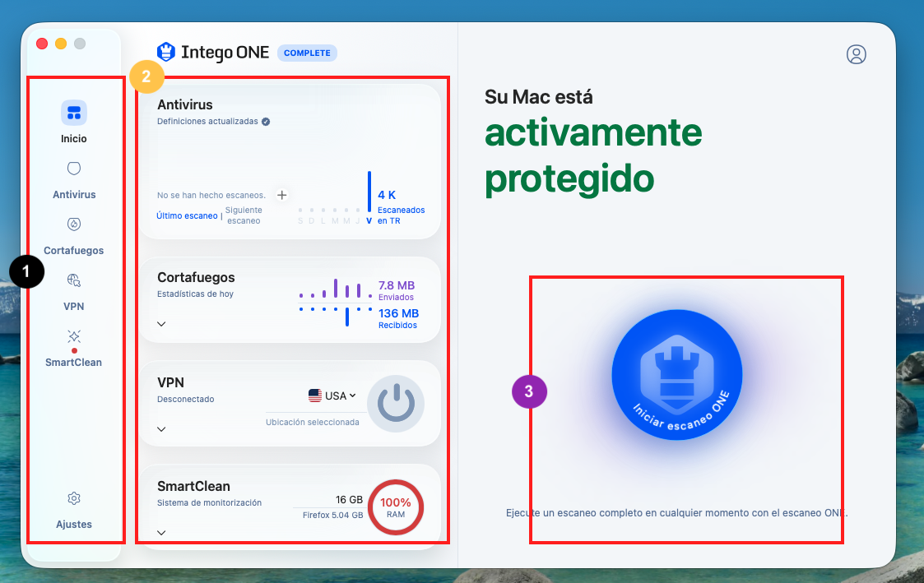Screen dimensions: 924x583
Task: Open the Antivirus shield icon in sidebar
Action: pyautogui.click(x=74, y=169)
